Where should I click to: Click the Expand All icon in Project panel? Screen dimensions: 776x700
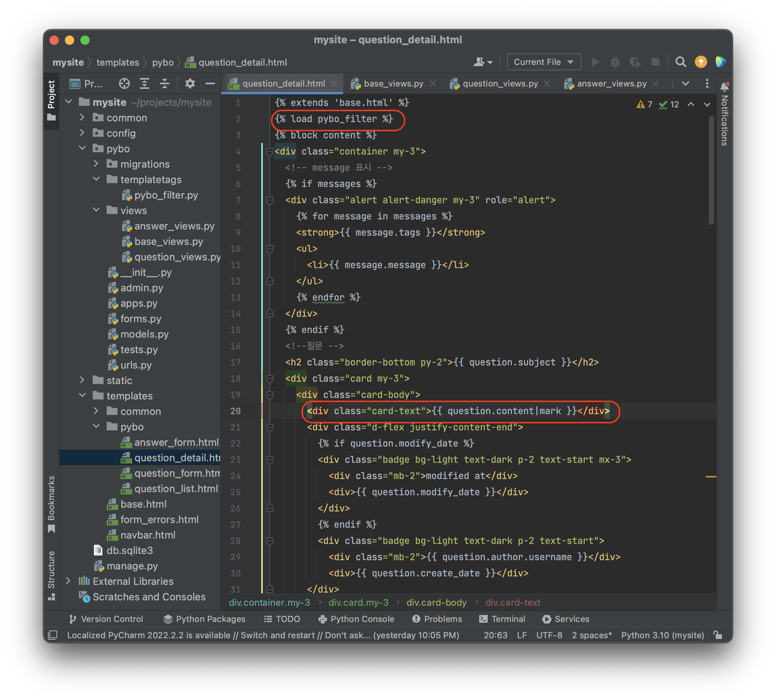coord(144,83)
